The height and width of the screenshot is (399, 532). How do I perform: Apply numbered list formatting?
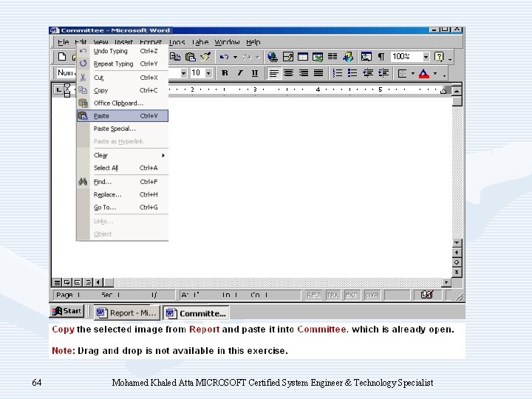coord(337,73)
